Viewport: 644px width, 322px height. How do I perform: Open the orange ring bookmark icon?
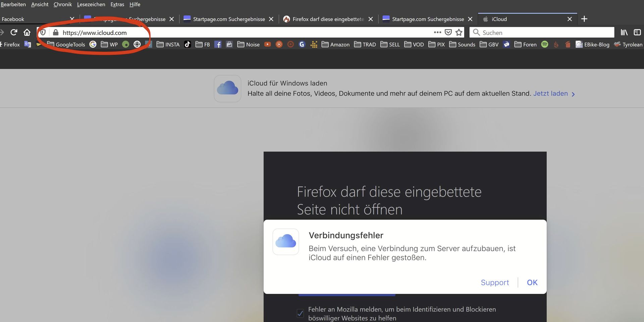pyautogui.click(x=290, y=44)
